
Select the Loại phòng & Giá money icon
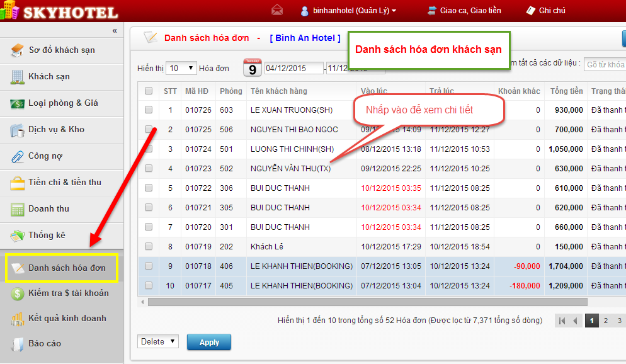[x=17, y=103]
